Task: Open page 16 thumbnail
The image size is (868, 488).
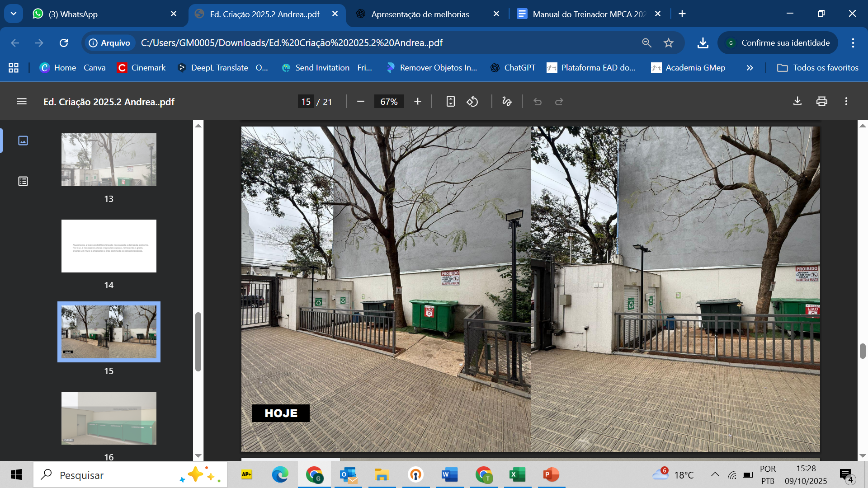Action: pyautogui.click(x=109, y=418)
